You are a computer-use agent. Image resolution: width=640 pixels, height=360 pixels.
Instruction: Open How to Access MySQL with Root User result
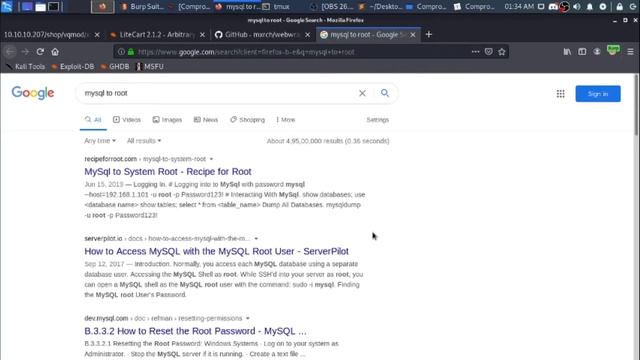[x=216, y=251]
